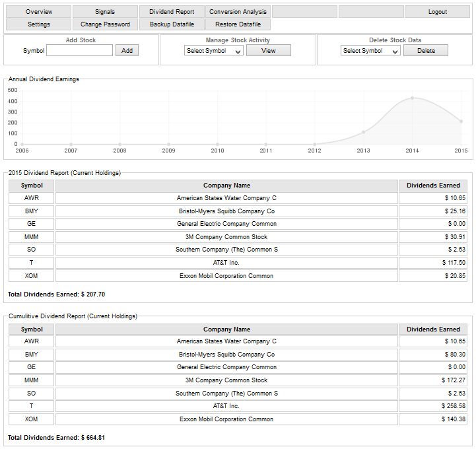Expand the Delete Stock Data symbol dropdown
The image size is (476, 449).
[370, 50]
